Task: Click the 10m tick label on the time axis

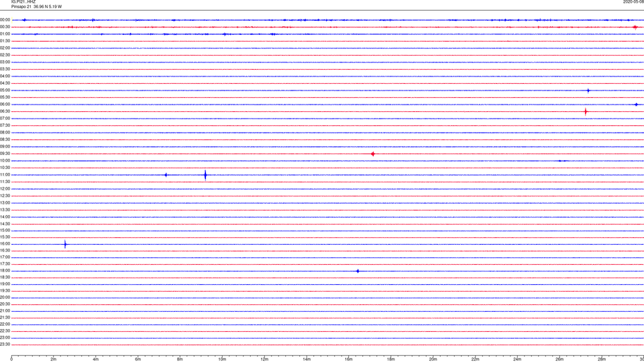Action: (222, 359)
